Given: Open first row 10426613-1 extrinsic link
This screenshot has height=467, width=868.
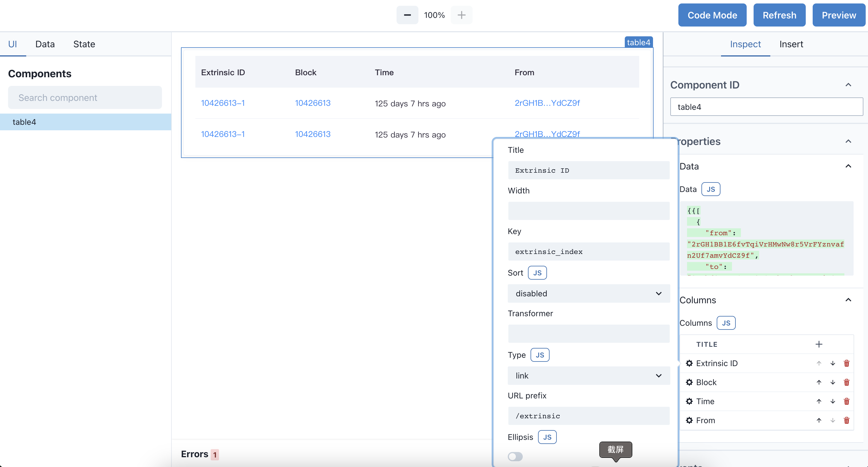Looking at the screenshot, I should [223, 103].
